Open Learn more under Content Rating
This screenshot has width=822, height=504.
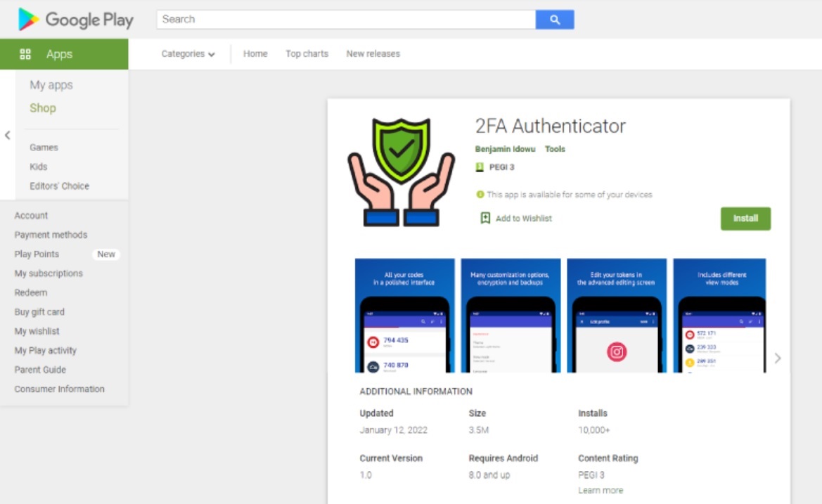click(601, 491)
